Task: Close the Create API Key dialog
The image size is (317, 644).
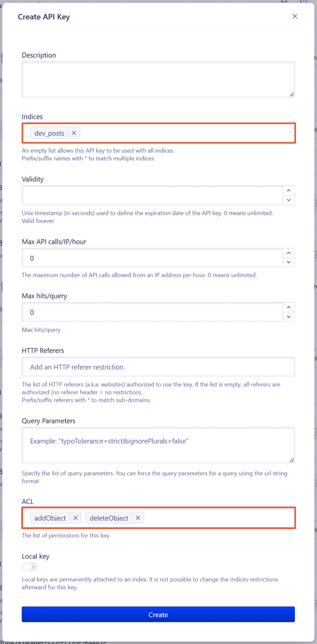Action: point(295,16)
